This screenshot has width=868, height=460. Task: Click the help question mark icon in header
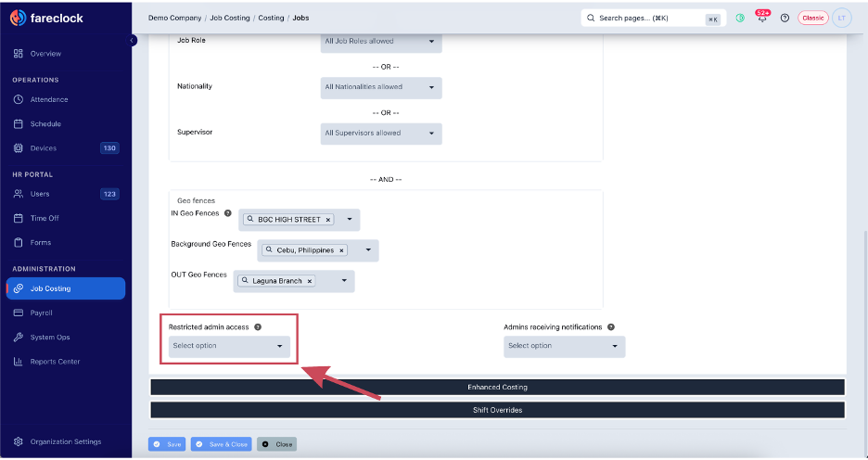point(785,18)
